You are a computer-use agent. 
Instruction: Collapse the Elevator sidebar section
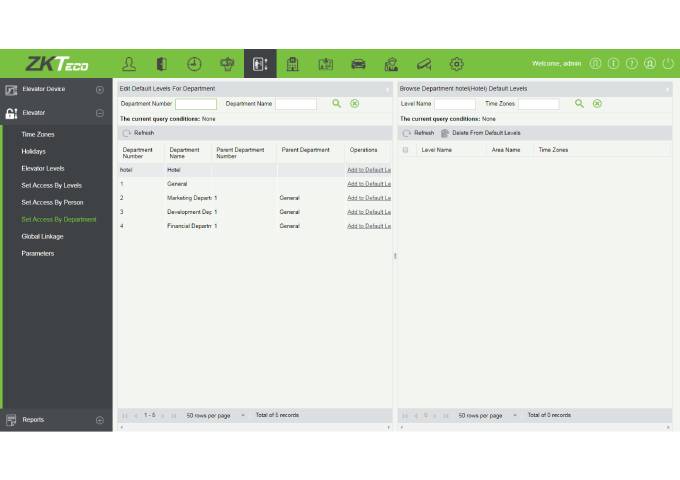point(100,113)
